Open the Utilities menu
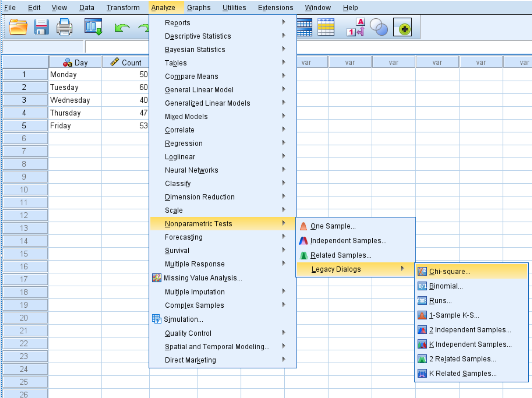 234,8
